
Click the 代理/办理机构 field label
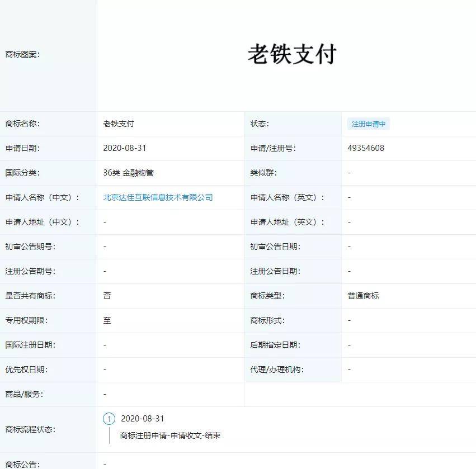[x=277, y=369]
